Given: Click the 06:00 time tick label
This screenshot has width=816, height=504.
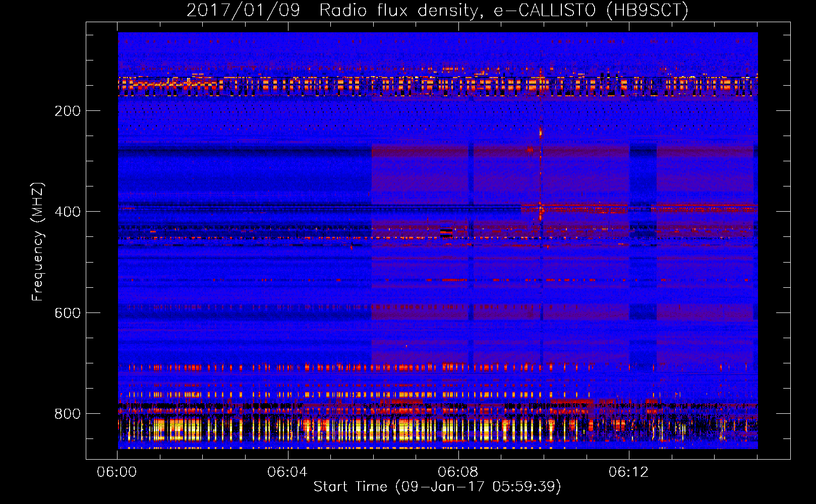Looking at the screenshot, I should point(117,472).
